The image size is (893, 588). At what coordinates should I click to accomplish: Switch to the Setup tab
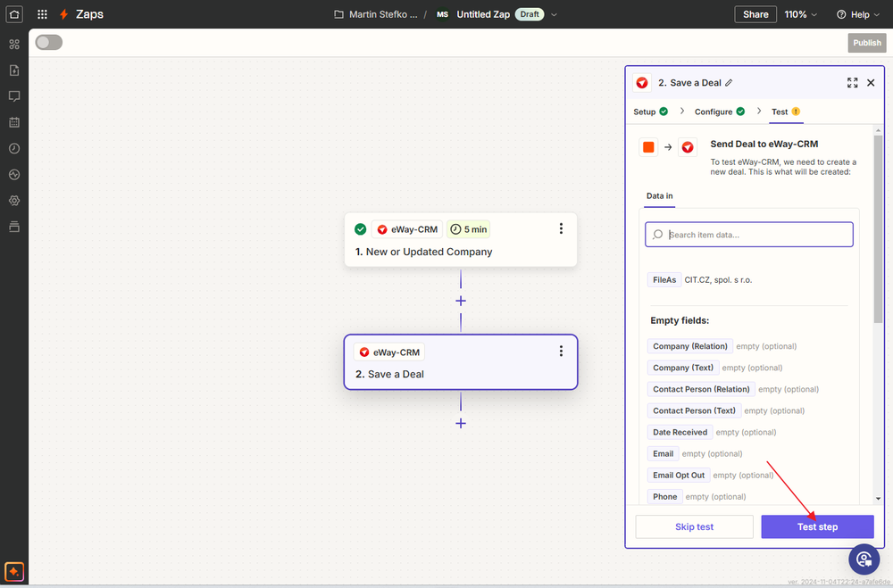(650, 112)
